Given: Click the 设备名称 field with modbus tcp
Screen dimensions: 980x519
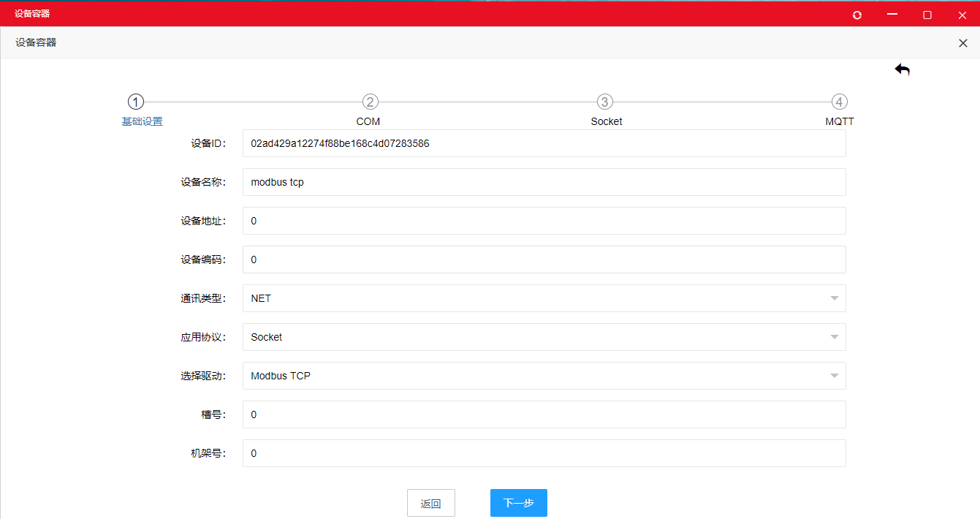Looking at the screenshot, I should click(x=544, y=182).
